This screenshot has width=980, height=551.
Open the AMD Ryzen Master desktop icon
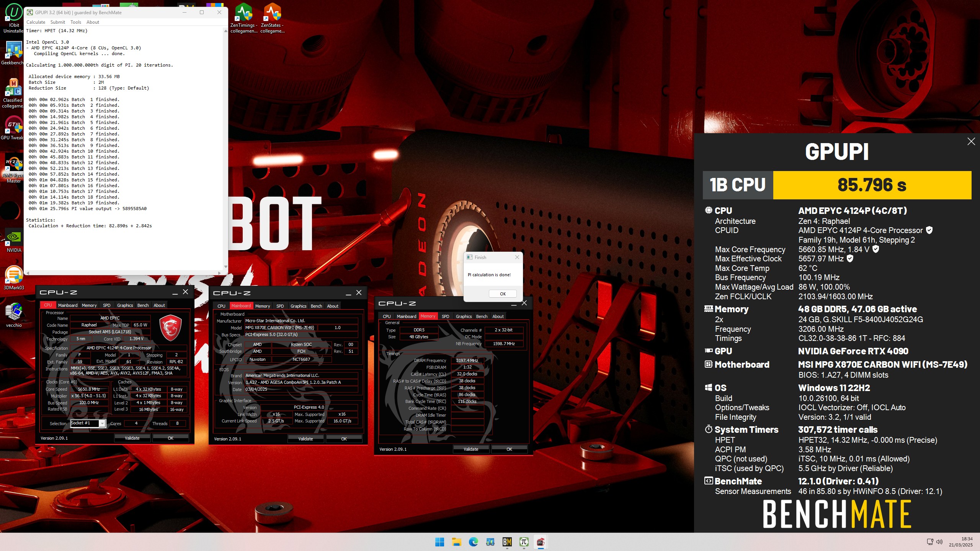(x=13, y=169)
